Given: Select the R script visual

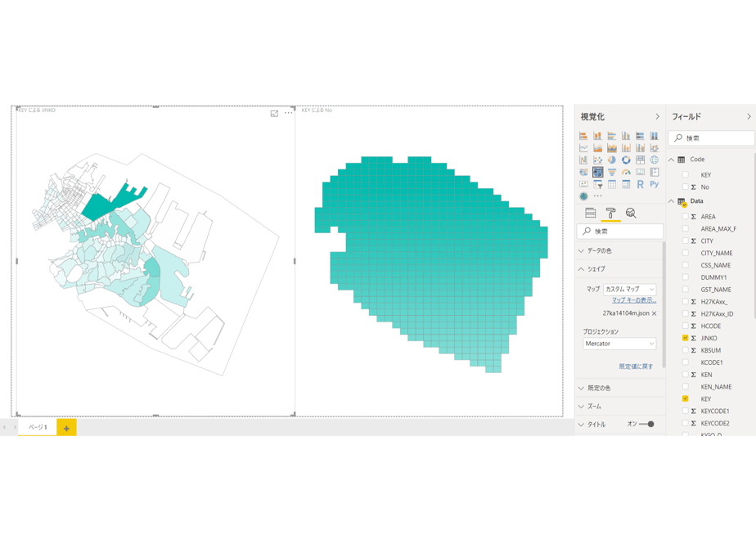Looking at the screenshot, I should (641, 184).
